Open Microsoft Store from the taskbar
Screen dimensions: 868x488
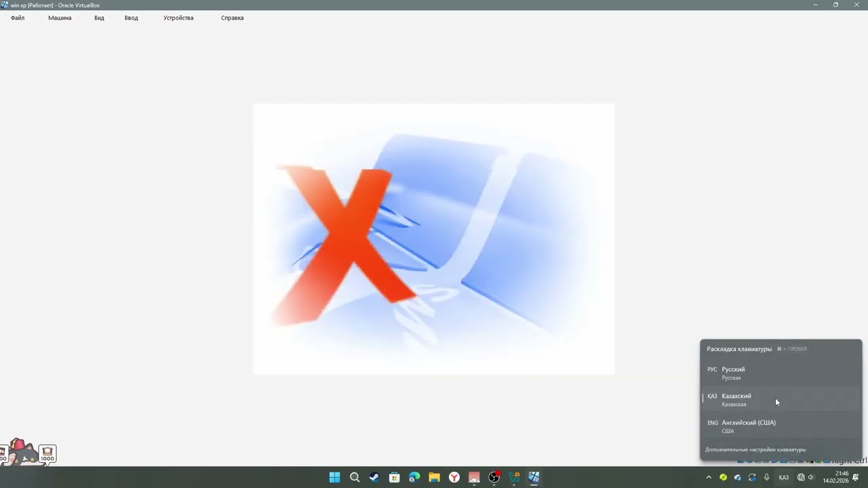pyautogui.click(x=394, y=477)
